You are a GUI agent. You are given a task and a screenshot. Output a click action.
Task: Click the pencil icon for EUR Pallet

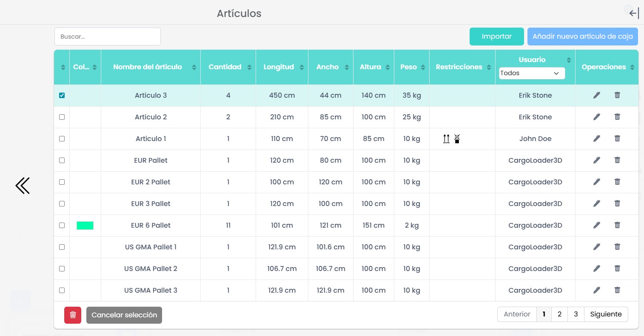click(x=597, y=160)
